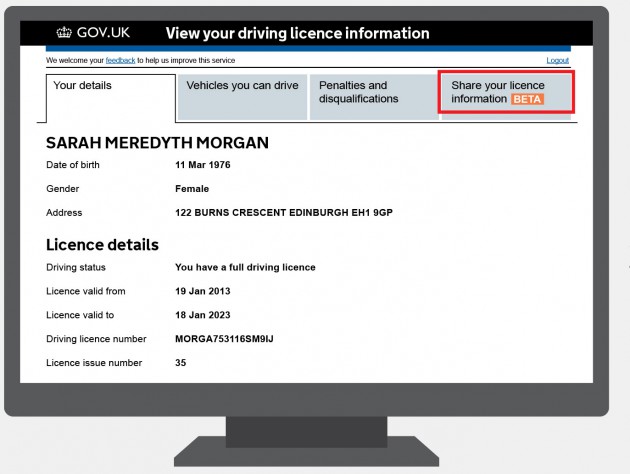This screenshot has height=474, width=630.
Task: Click the driving licence number MORGA753116SM9IJ
Action: (x=224, y=339)
